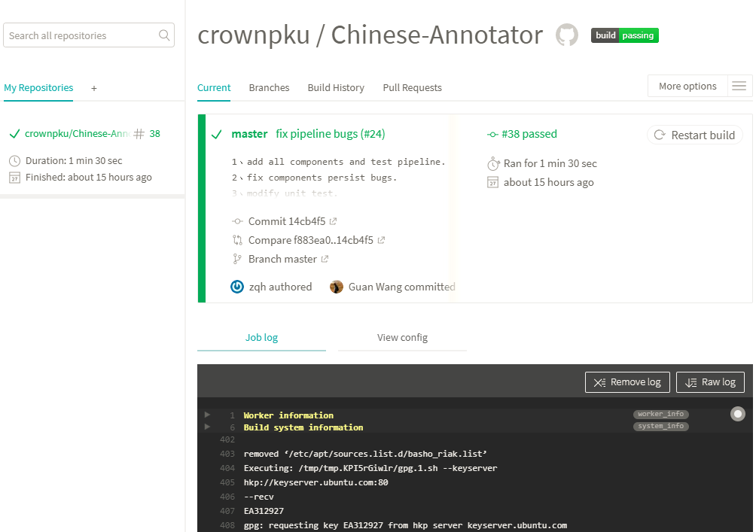Open the Build History tab
The height and width of the screenshot is (532, 756).
336,88
